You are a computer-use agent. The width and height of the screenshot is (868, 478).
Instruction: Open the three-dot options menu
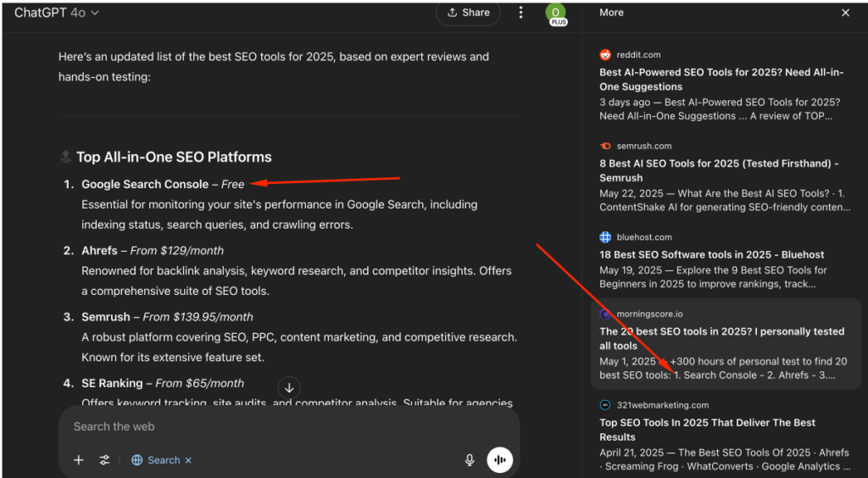point(520,12)
